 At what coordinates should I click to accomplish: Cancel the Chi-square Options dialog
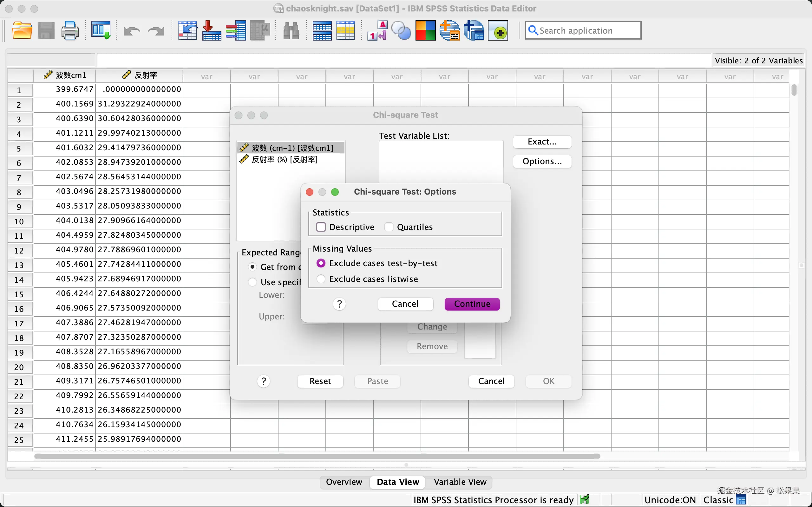tap(405, 304)
